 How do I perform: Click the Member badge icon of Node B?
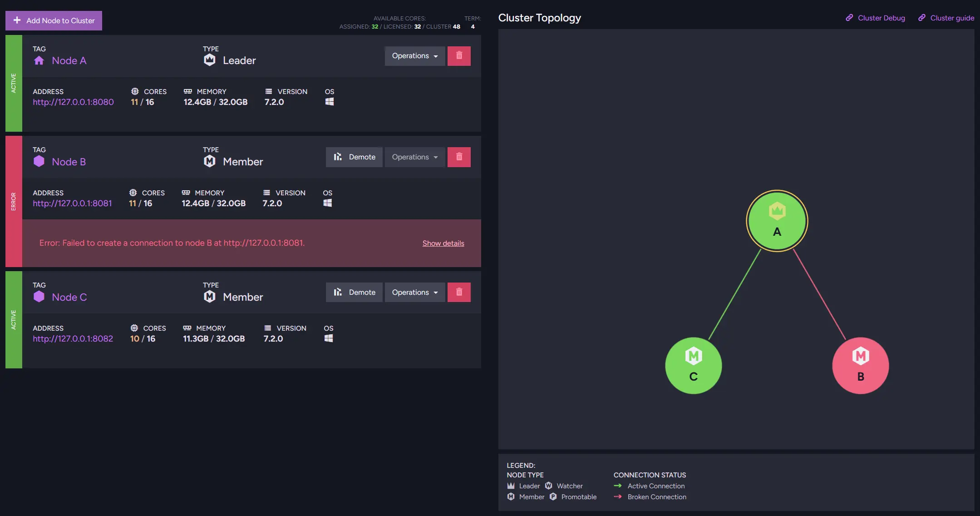point(209,161)
